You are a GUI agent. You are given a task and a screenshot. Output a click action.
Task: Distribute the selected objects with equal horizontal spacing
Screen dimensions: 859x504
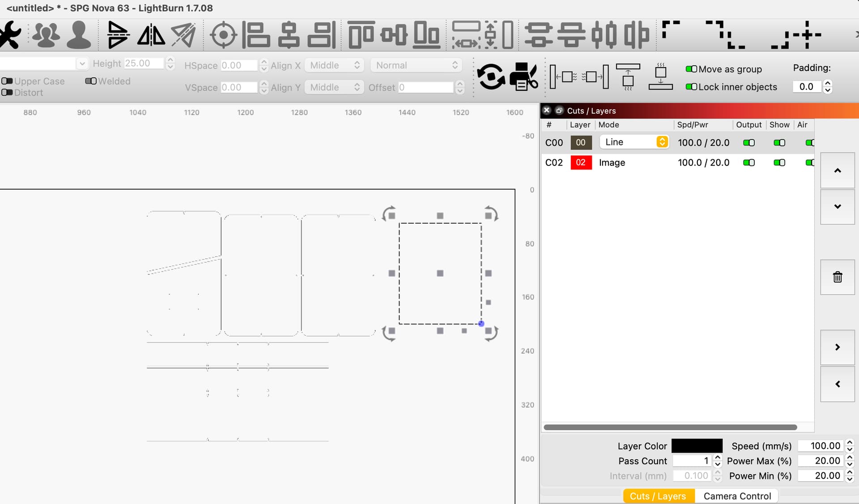click(637, 35)
